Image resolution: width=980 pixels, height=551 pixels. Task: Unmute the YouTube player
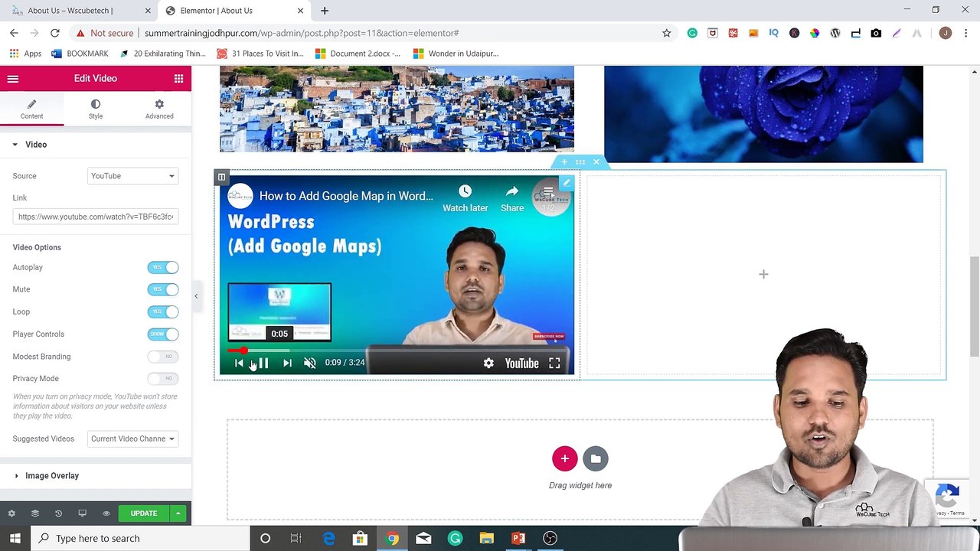pos(310,364)
